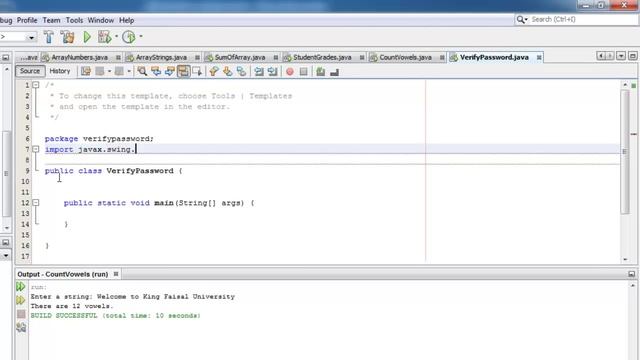The width and height of the screenshot is (640, 360).
Task: Click the Find Previous Occurrence icon
Action: (156, 71)
